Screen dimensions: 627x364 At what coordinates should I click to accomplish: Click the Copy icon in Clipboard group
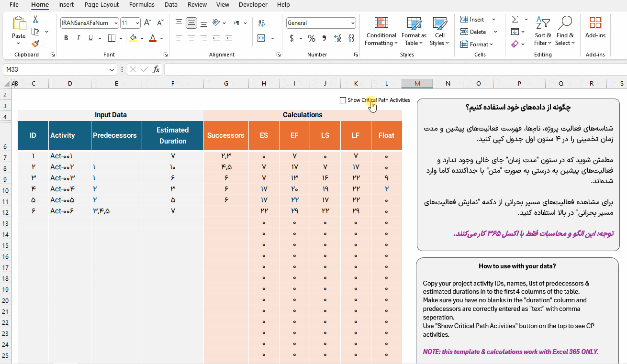(35, 32)
